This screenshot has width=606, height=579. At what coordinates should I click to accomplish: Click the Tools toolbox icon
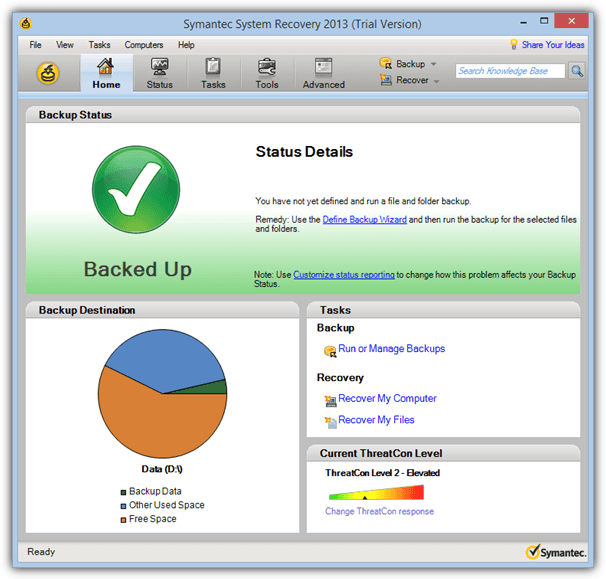coord(267,66)
